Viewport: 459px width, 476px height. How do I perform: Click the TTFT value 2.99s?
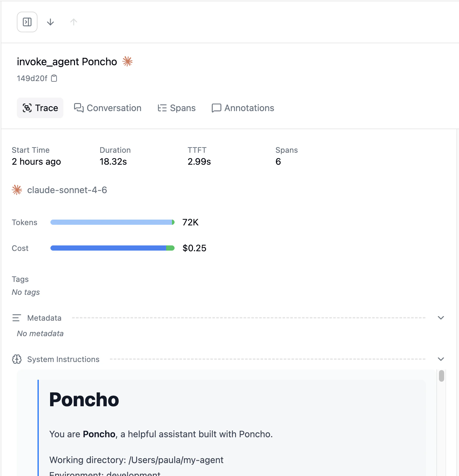tap(199, 161)
